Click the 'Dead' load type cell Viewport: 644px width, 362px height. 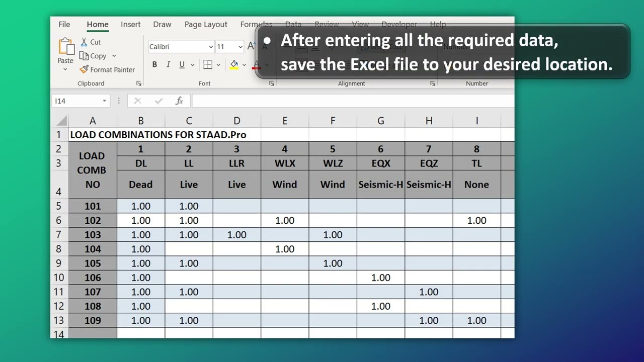141,185
